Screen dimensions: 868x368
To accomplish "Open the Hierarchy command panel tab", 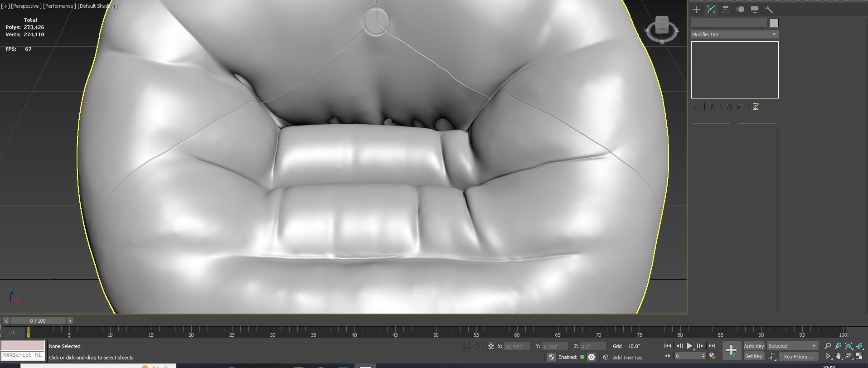I will point(726,10).
